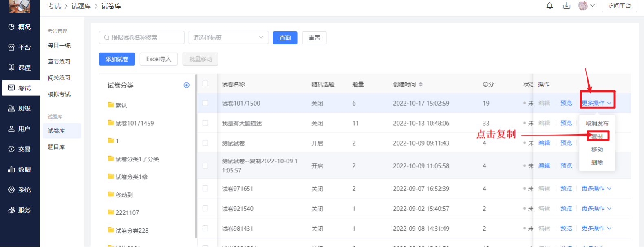The width and height of the screenshot is (644, 247).
Task: Click the 访问平台 button
Action: click(x=619, y=6)
